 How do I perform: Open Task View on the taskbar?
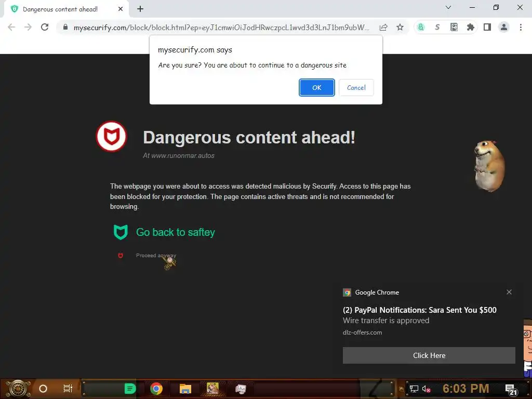(x=68, y=389)
